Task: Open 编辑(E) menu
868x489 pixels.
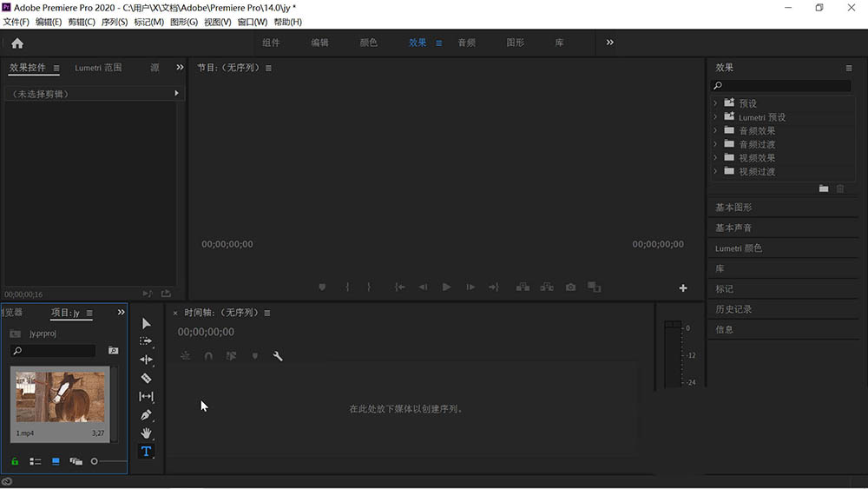Action: click(49, 23)
